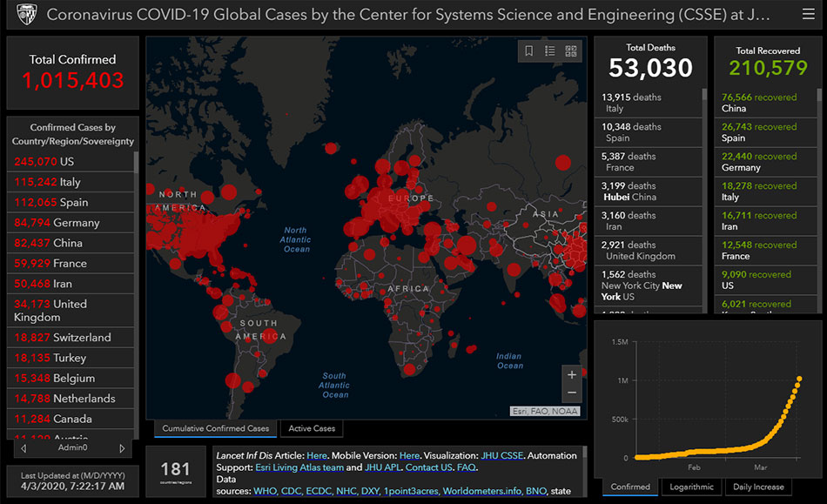Click New York City 1,562 deaths entry
This screenshot has width=827, height=504.
pyautogui.click(x=649, y=286)
